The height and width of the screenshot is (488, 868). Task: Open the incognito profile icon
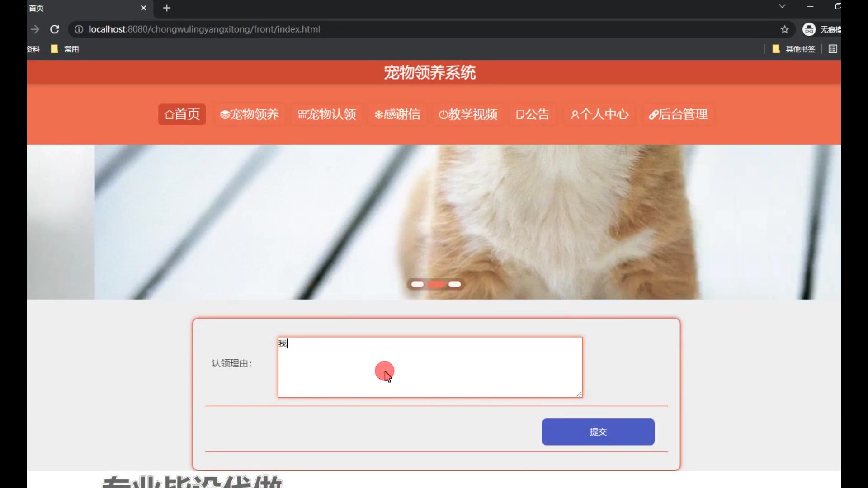pyautogui.click(x=809, y=29)
